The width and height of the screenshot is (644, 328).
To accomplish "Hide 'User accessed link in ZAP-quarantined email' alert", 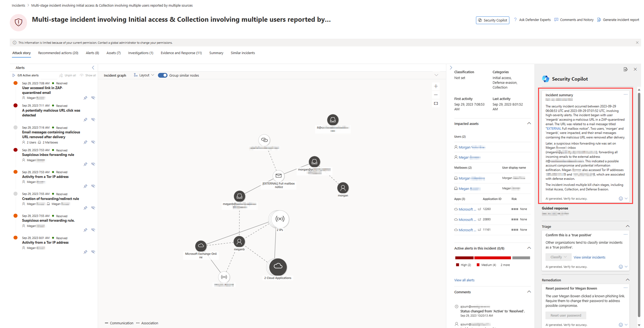I will (93, 98).
